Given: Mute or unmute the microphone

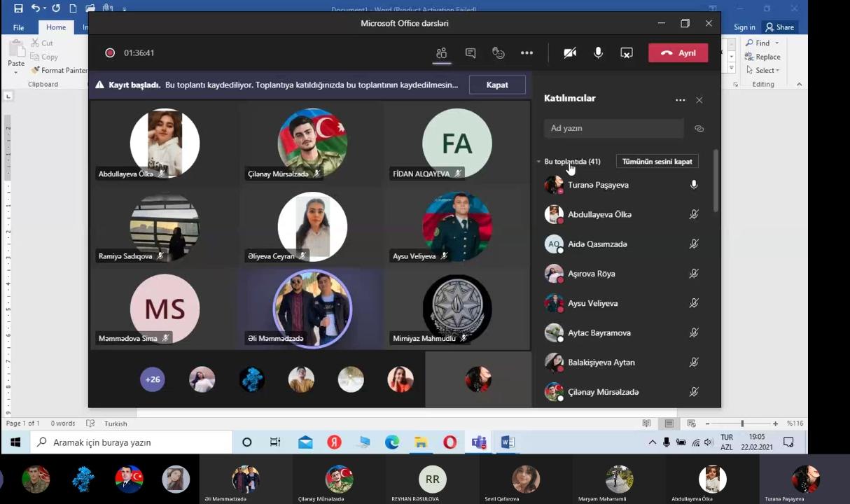Looking at the screenshot, I should click(598, 53).
